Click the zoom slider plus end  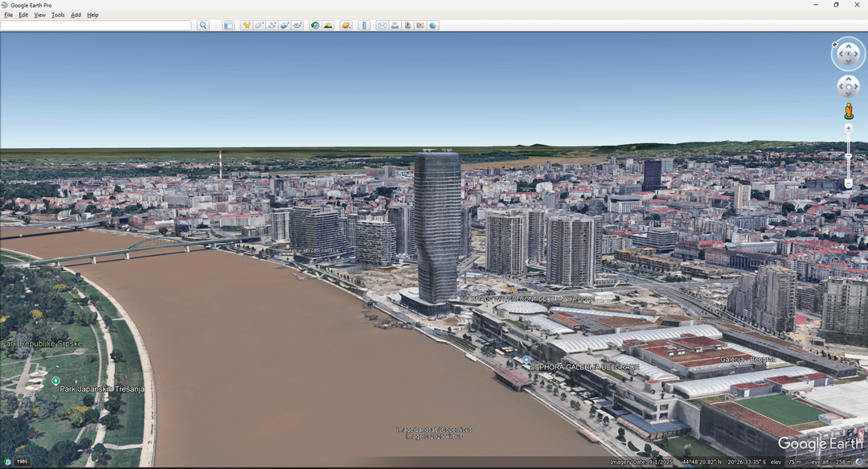coord(848,128)
